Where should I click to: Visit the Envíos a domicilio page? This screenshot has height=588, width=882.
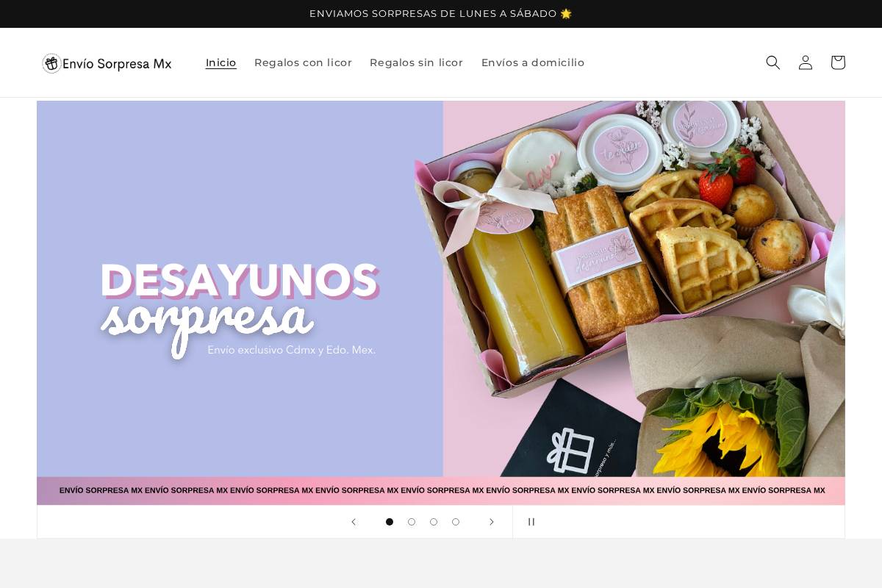coord(533,62)
